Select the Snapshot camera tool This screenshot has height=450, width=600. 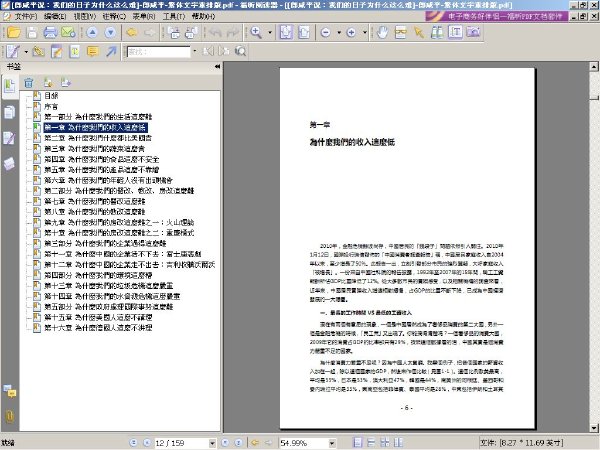[473, 33]
